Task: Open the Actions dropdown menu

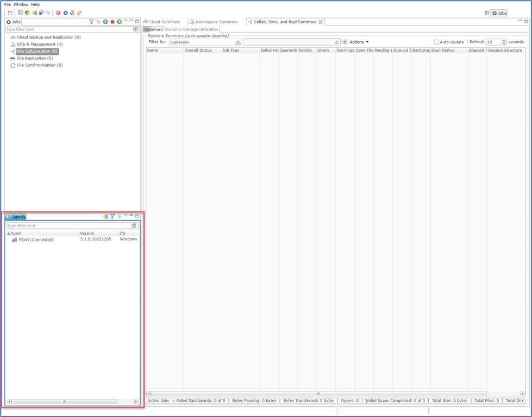Action: (359, 42)
